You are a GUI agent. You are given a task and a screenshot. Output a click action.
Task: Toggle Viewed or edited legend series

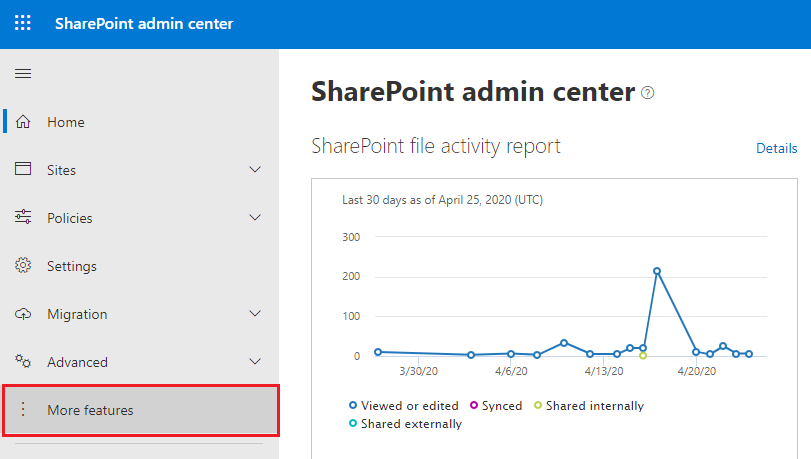click(x=403, y=406)
